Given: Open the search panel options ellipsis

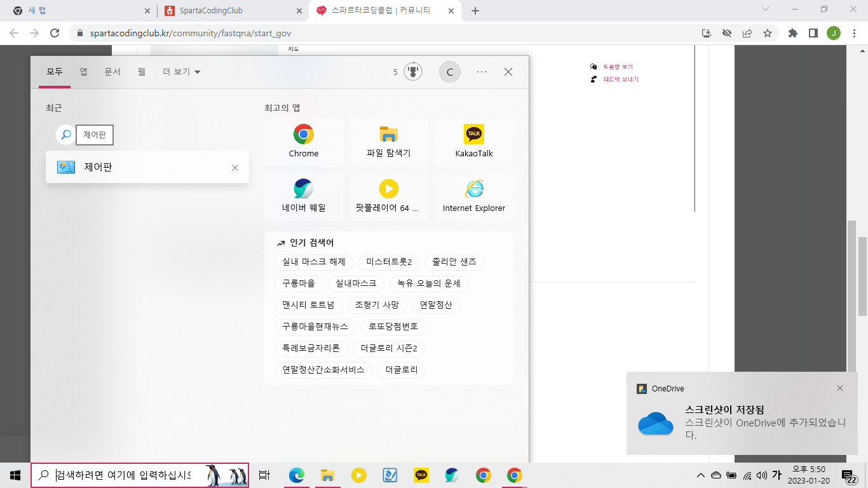Looking at the screenshot, I should [482, 72].
